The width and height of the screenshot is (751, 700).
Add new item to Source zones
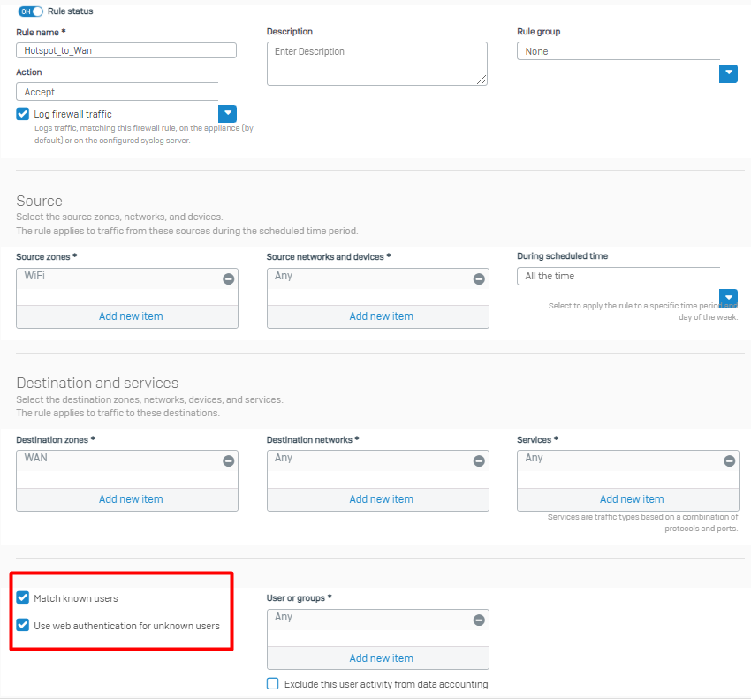[x=131, y=316]
